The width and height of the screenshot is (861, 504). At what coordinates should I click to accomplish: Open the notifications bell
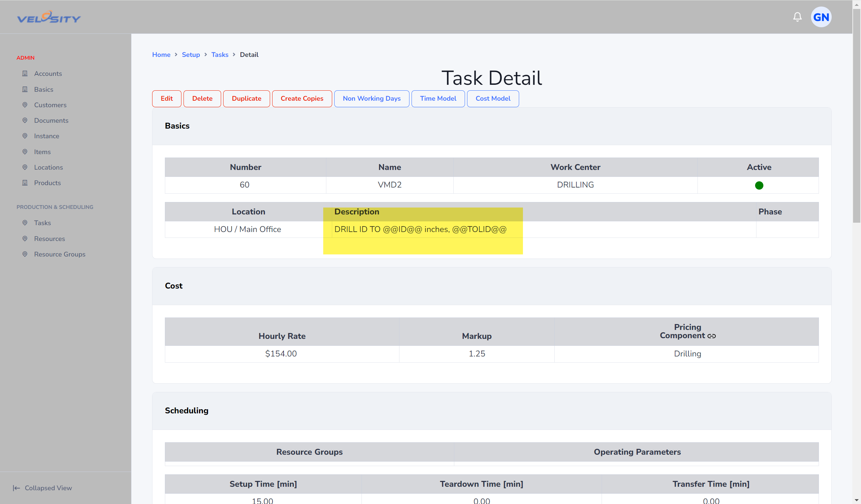tap(797, 17)
